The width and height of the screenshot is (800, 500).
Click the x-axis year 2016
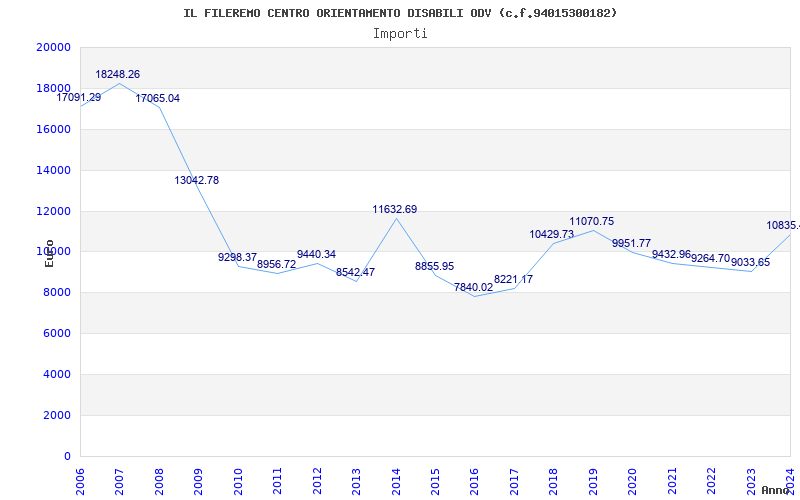tap(475, 481)
